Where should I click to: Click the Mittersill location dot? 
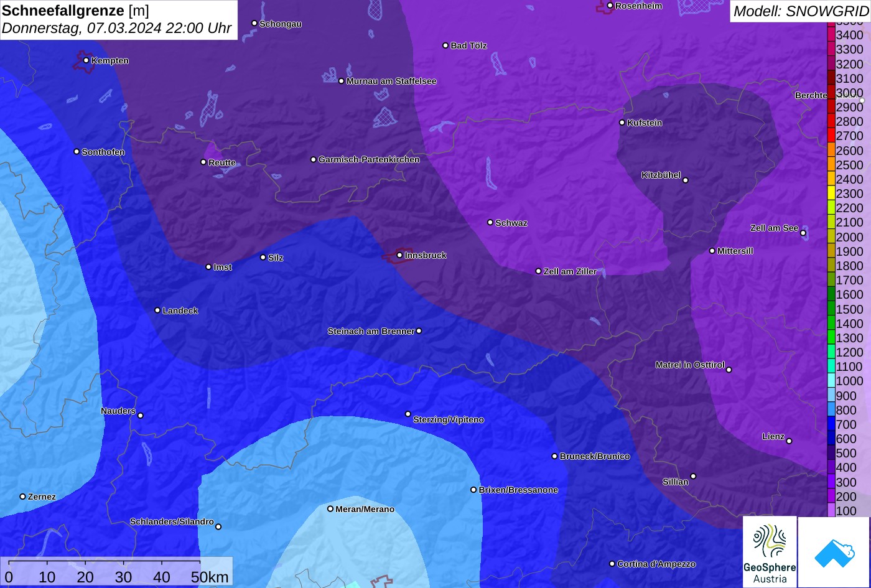(712, 251)
